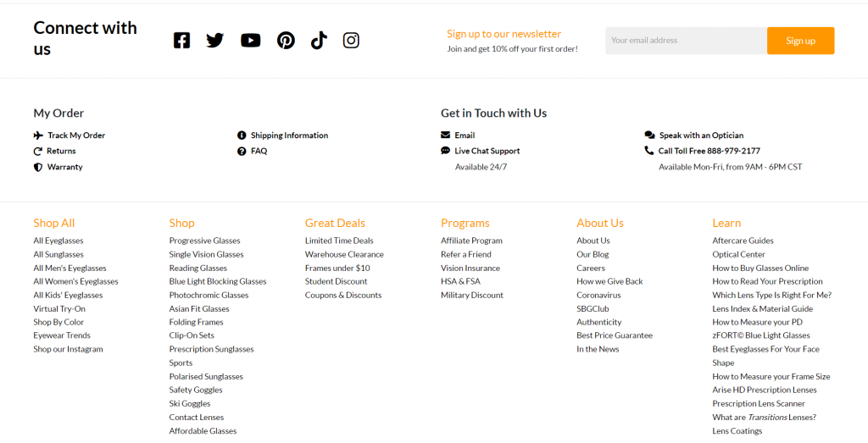Open the YouTube social icon
The width and height of the screenshot is (868, 443).
coord(250,41)
